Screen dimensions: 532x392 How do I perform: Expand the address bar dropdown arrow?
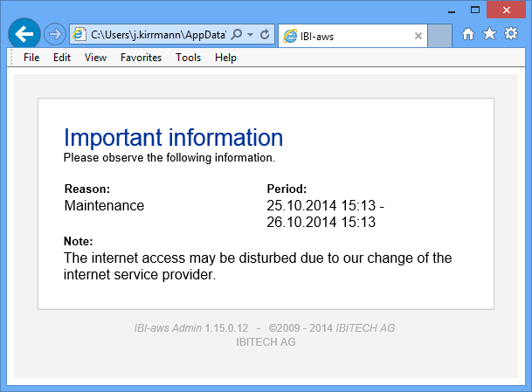point(251,35)
